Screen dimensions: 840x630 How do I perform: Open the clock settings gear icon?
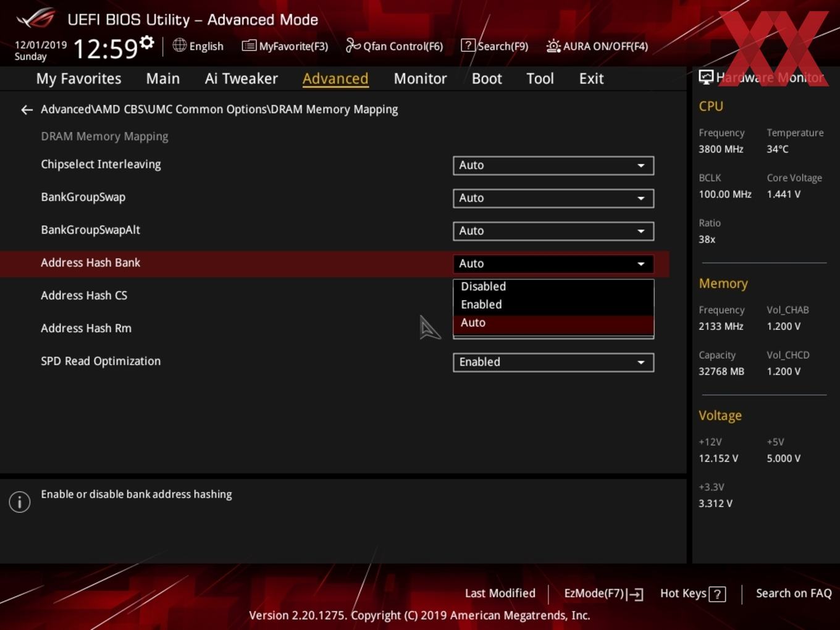(147, 42)
